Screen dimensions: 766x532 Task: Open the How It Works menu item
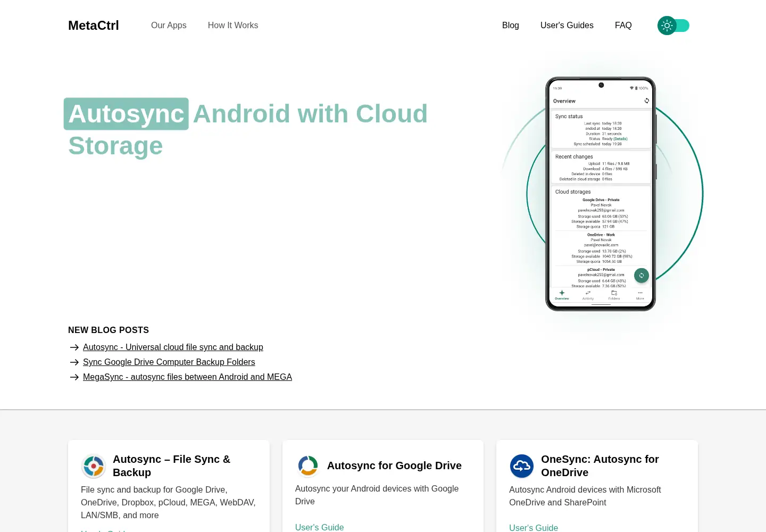coord(233,26)
